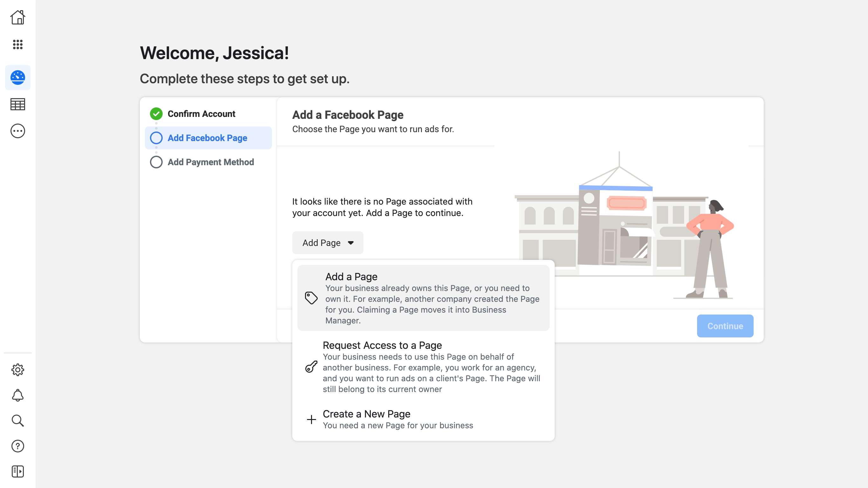Open the campaigns table grid icon
Viewport: 868px width, 488px height.
(x=17, y=104)
